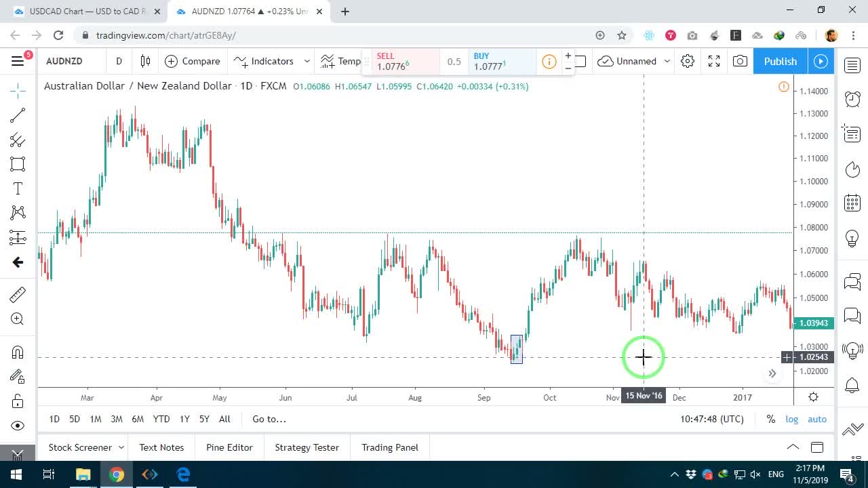Select the text annotation tool
The image size is (868, 488).
18,188
